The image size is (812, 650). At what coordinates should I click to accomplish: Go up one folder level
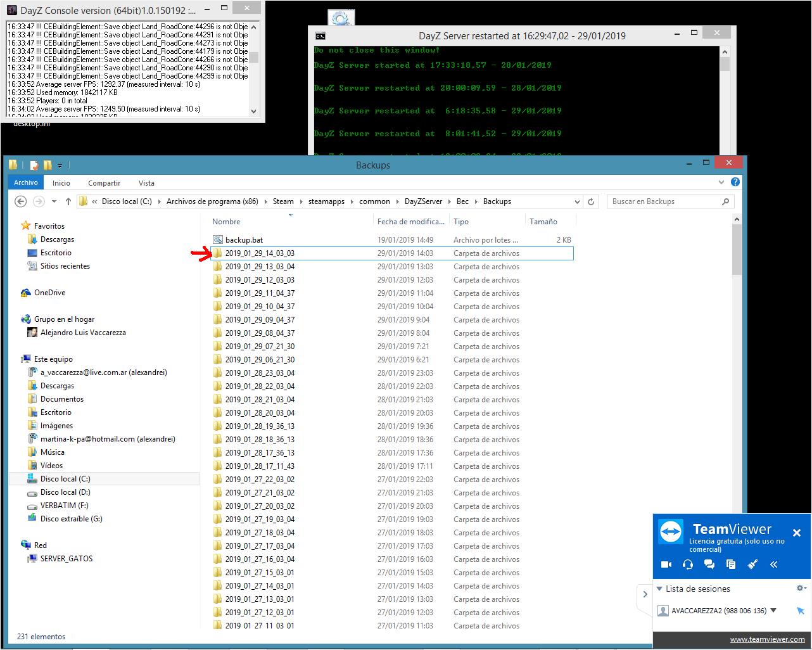point(68,201)
